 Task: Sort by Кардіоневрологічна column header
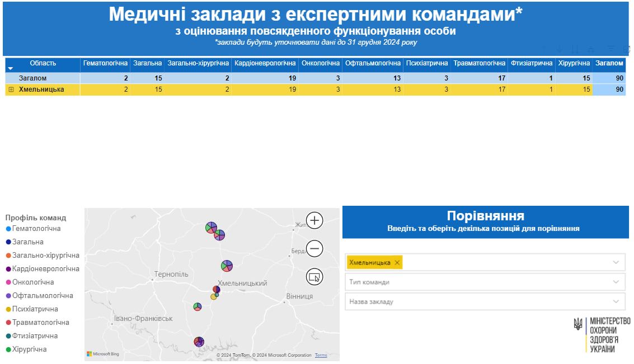click(265, 64)
